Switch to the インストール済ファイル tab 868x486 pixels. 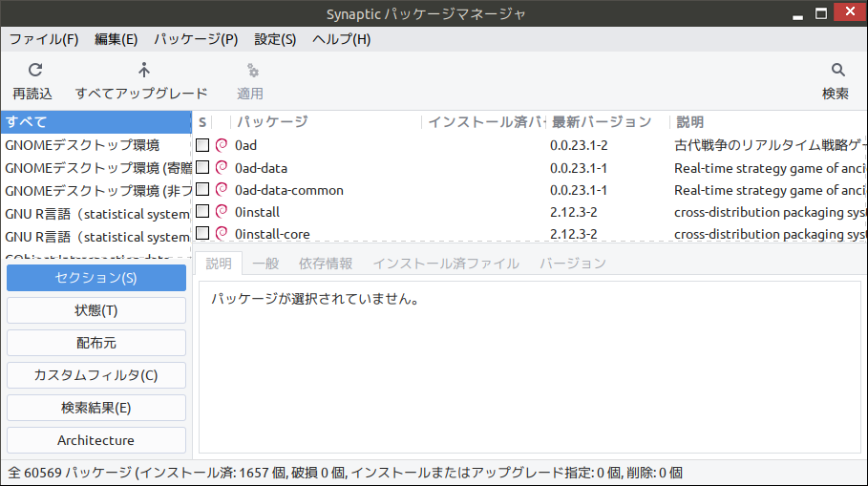(x=446, y=264)
